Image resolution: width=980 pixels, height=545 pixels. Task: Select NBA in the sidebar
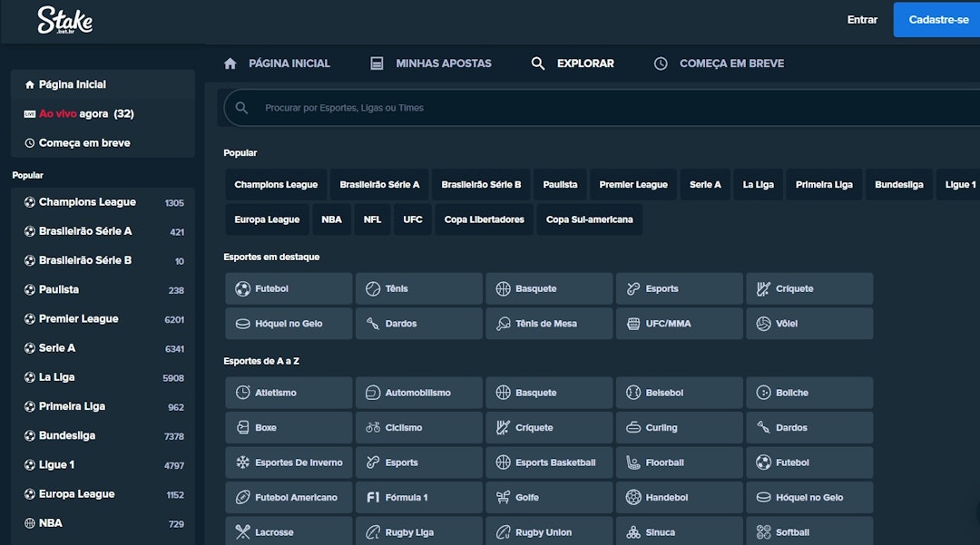(103, 523)
